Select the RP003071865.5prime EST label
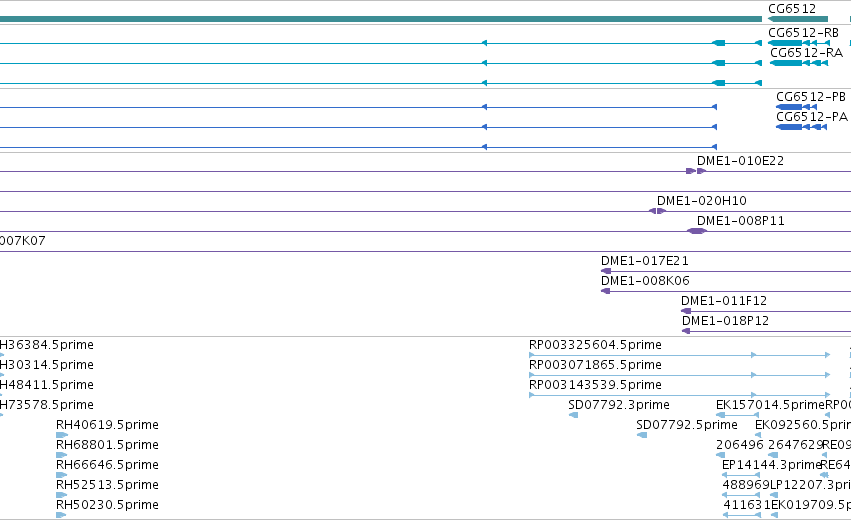Image resolution: width=851 pixels, height=520 pixels. click(x=595, y=365)
